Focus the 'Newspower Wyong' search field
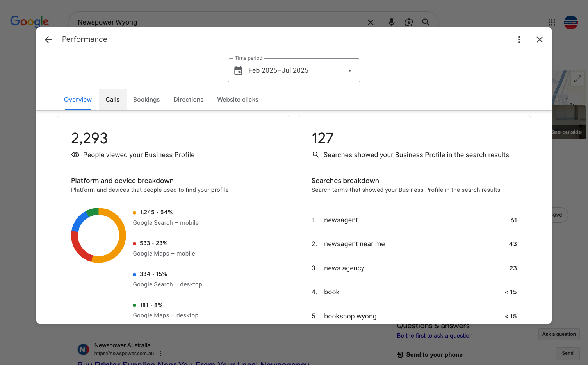Viewport: 588px width, 365px height. (x=219, y=22)
